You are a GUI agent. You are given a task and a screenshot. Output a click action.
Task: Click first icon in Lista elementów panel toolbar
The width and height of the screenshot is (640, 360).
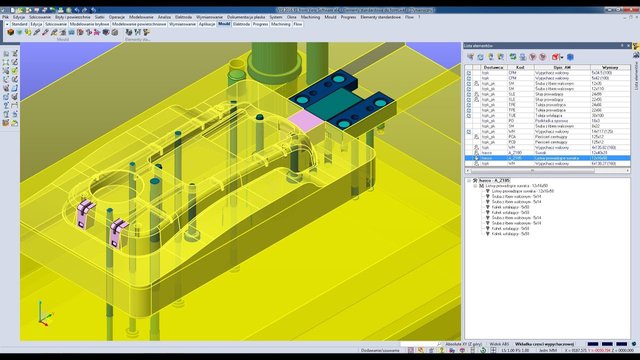point(471,57)
